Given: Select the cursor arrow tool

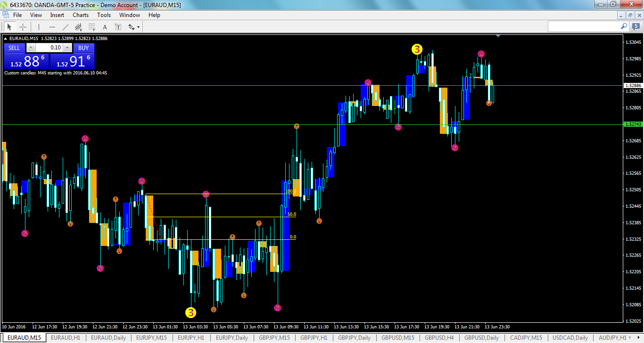Looking at the screenshot, I should coord(9,27).
